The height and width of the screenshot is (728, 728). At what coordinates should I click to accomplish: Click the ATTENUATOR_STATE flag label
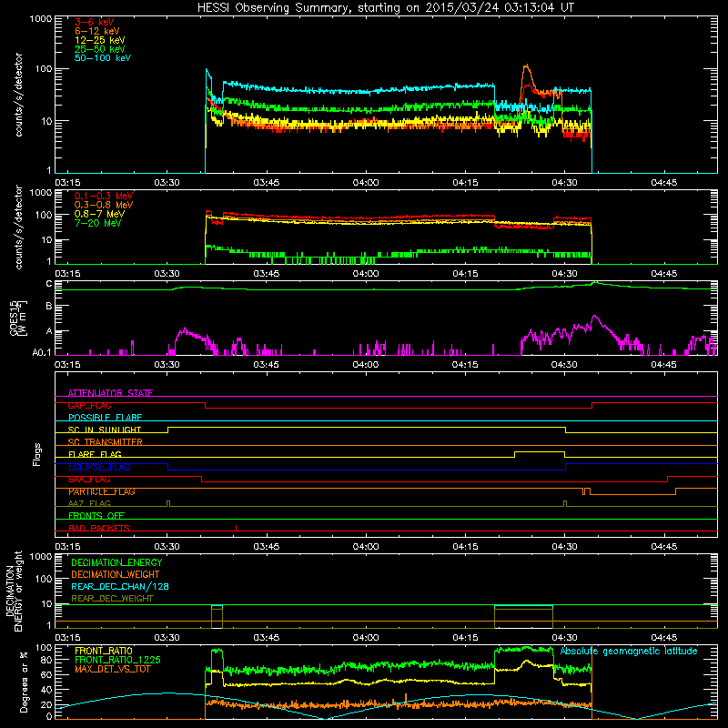point(110,393)
